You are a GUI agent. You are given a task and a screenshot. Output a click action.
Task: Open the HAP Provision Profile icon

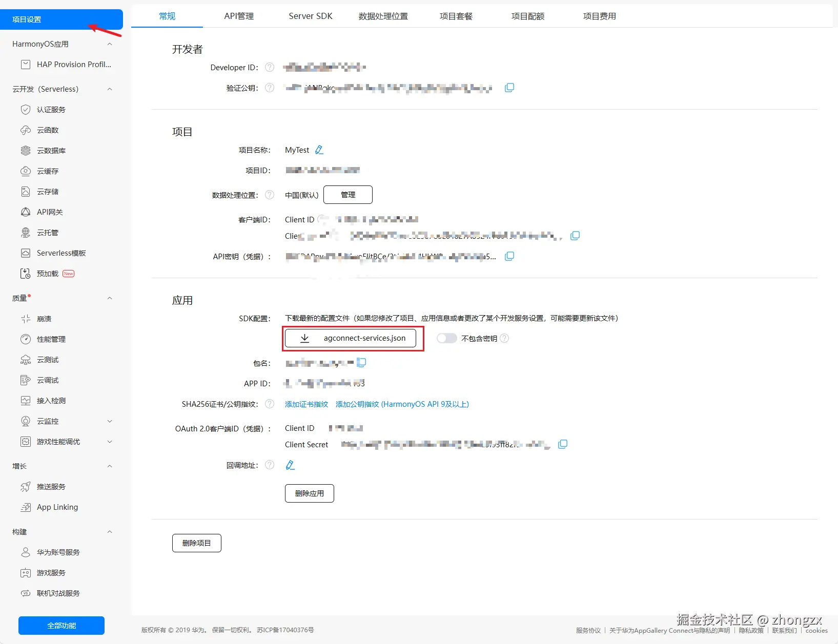(x=26, y=65)
